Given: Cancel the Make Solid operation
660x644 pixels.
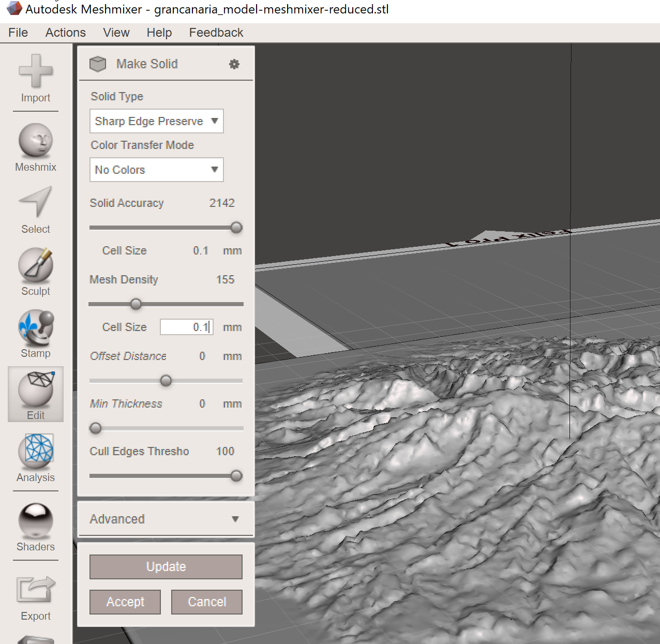Looking at the screenshot, I should click(x=207, y=602).
